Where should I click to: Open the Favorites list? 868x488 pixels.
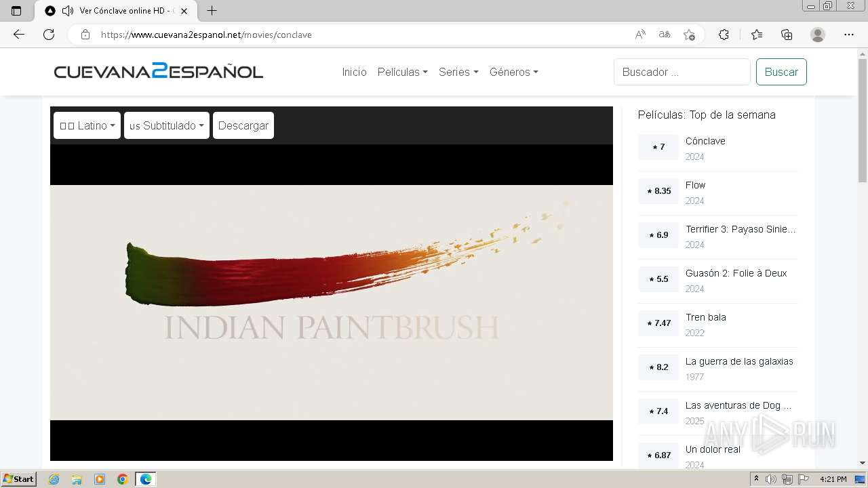(757, 35)
